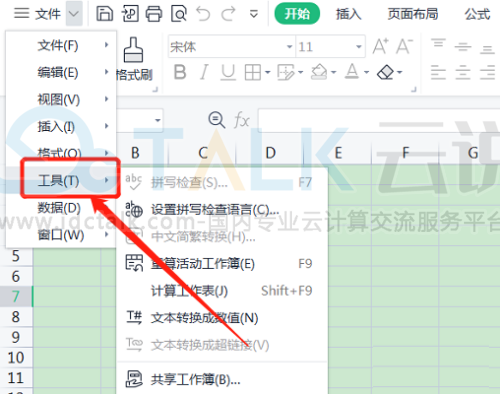Select column E header
The image size is (500, 394).
pyautogui.click(x=338, y=153)
